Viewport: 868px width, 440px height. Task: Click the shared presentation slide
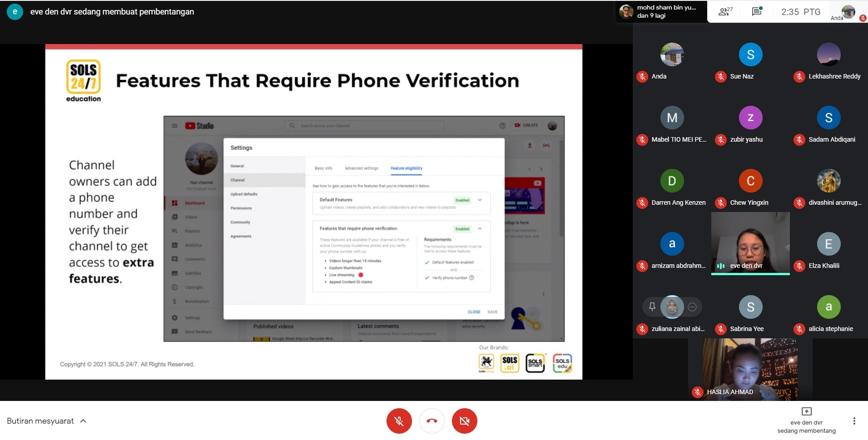point(313,212)
